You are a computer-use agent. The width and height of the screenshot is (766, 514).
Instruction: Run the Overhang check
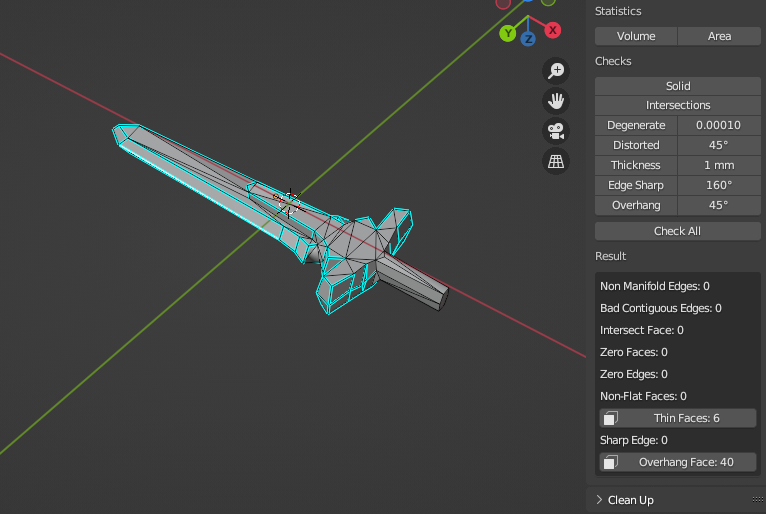[x=636, y=205]
